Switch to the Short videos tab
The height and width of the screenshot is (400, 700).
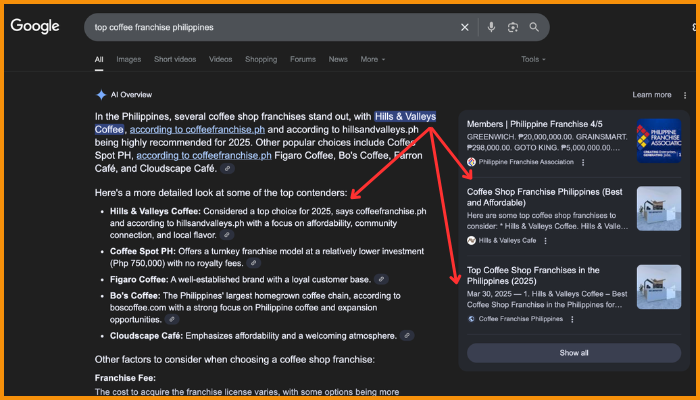[175, 59]
